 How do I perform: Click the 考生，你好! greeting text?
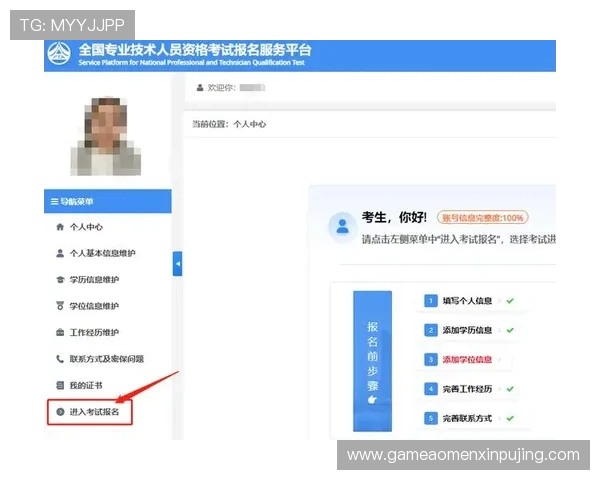pos(394,217)
